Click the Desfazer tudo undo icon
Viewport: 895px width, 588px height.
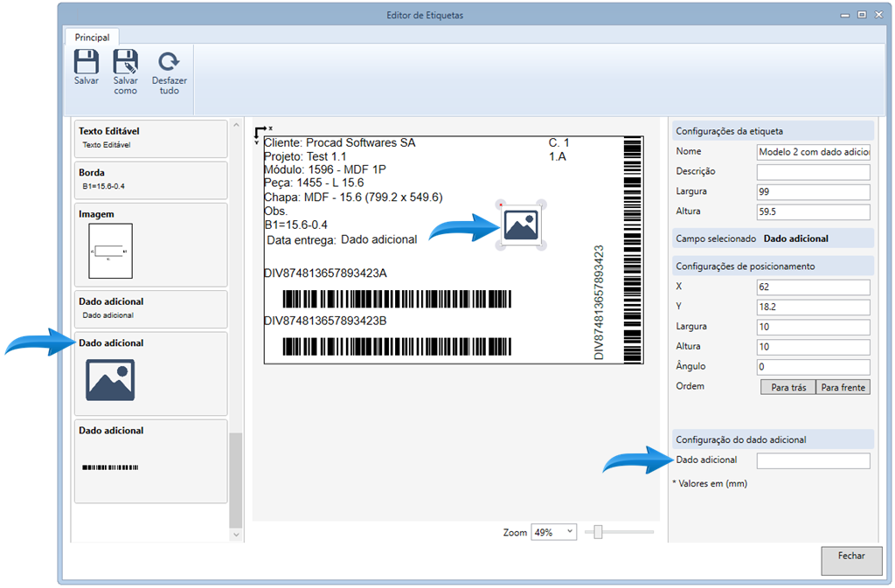[x=169, y=61]
